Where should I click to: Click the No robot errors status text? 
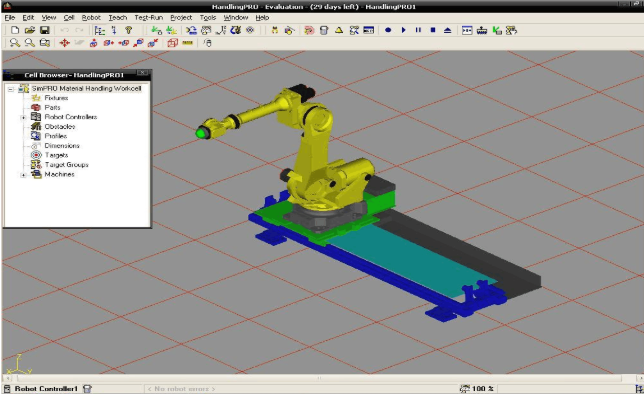[181, 389]
